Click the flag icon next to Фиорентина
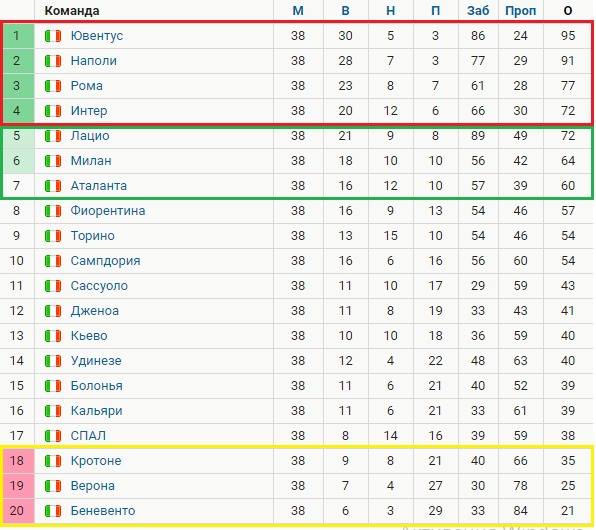The image size is (596, 530). (x=53, y=211)
